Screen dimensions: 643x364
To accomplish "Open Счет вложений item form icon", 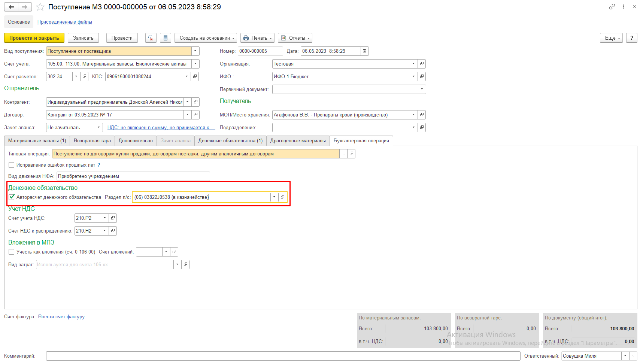I will click(174, 252).
